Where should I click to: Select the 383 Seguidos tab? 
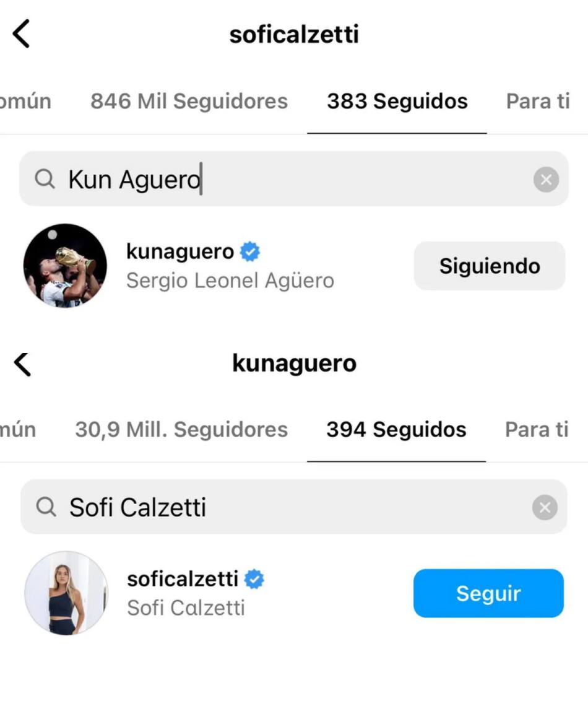(397, 102)
